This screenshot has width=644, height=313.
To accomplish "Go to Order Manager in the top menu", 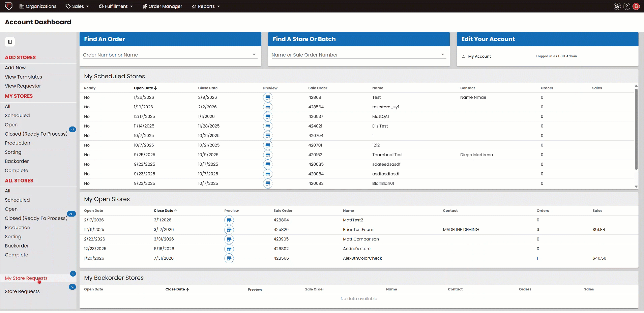I will (x=162, y=6).
